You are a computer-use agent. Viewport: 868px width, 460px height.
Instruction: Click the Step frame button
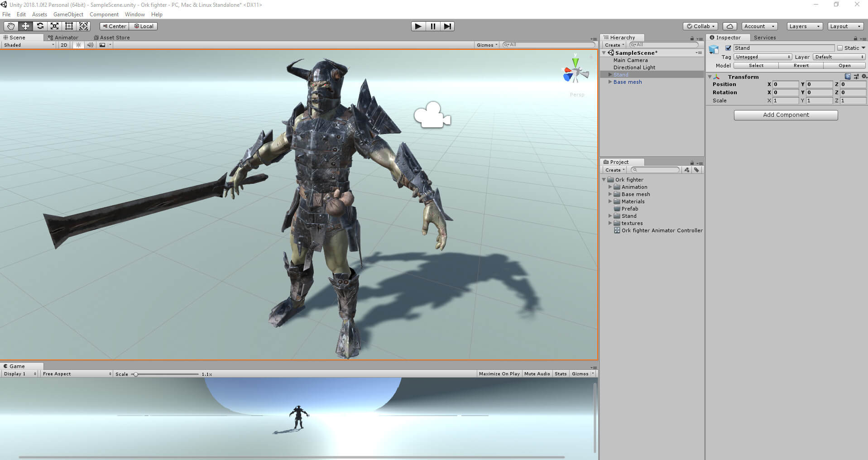[447, 26]
